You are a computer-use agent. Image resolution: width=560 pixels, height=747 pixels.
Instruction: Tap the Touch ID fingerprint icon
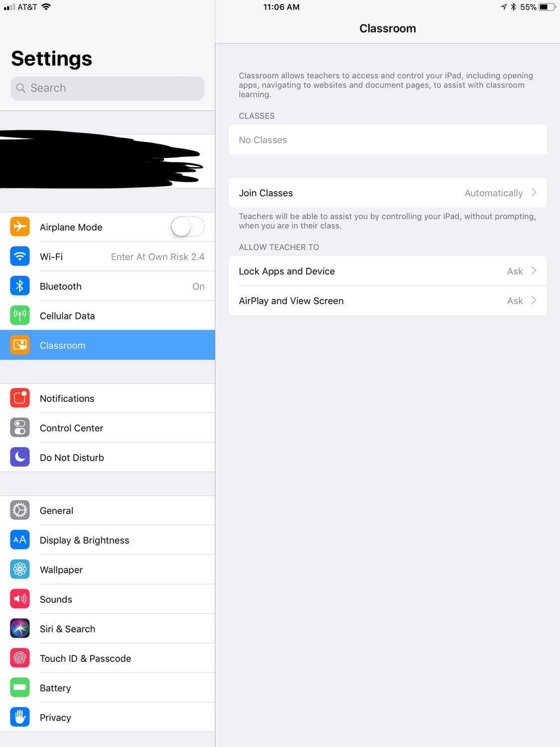(x=20, y=658)
